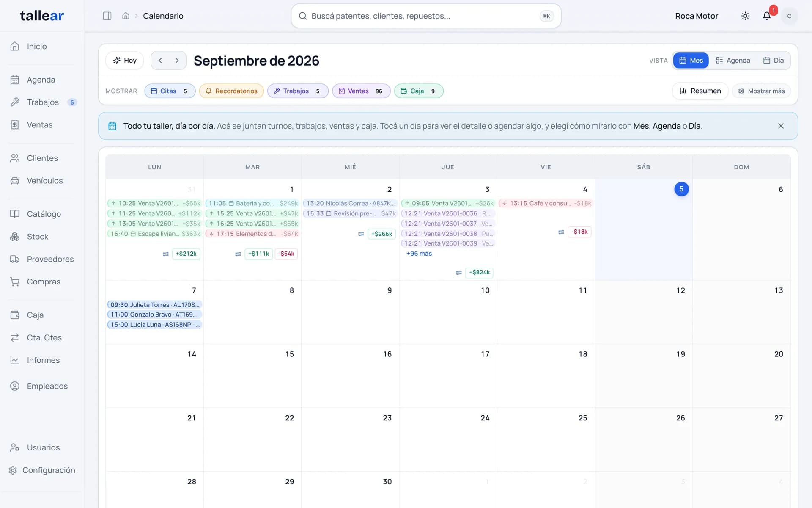Open the notifications bell
This screenshot has width=812, height=508.
[x=767, y=16]
